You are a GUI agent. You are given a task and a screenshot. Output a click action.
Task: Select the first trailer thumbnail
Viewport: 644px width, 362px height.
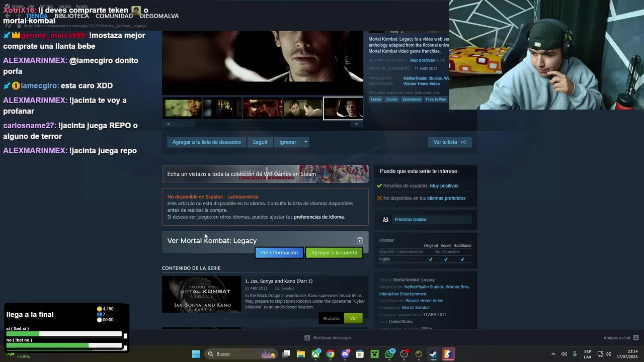182,108
